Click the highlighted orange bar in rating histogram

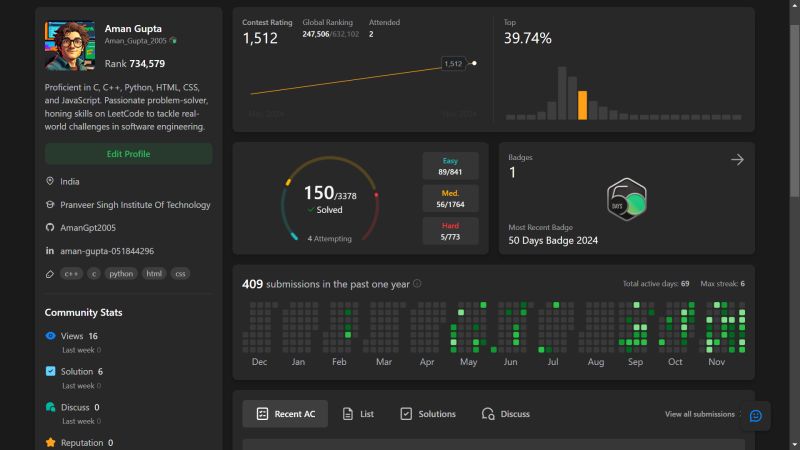(x=582, y=105)
